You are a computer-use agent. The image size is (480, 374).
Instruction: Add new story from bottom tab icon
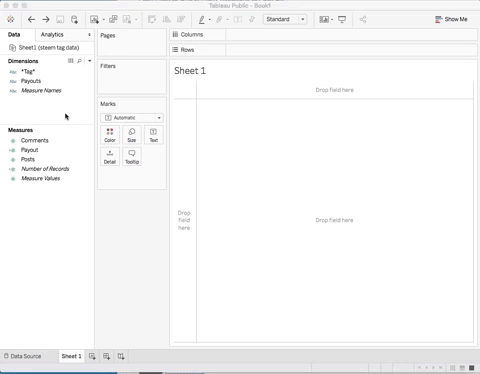click(x=121, y=356)
